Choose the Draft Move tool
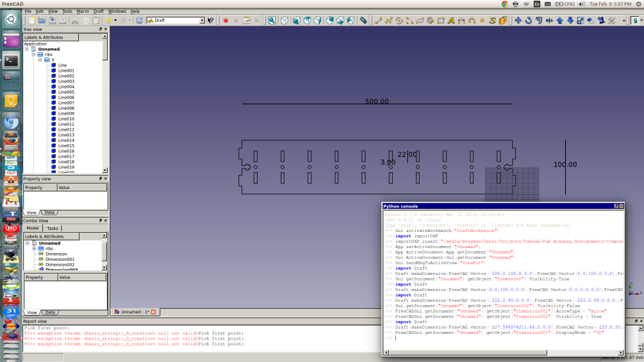This screenshot has width=644, height=362. 518,21
